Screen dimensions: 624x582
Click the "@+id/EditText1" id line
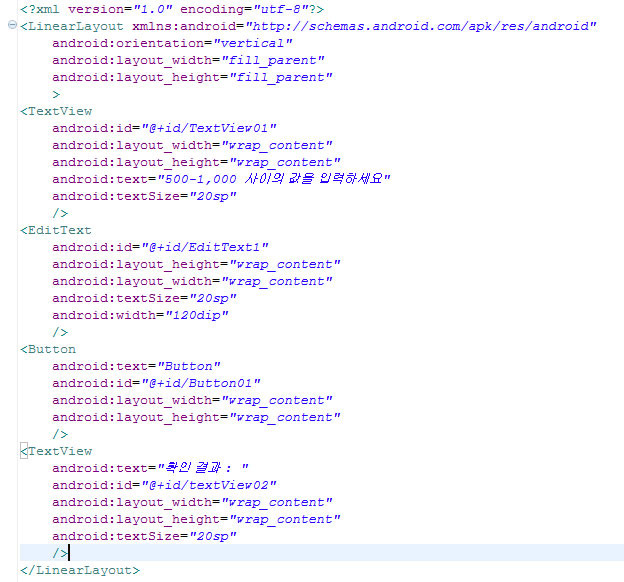click(x=160, y=247)
